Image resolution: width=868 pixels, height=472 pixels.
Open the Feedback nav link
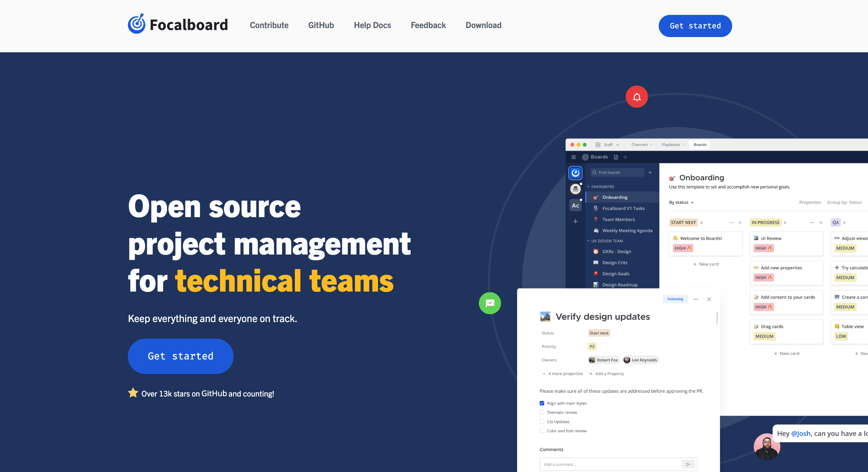point(428,25)
